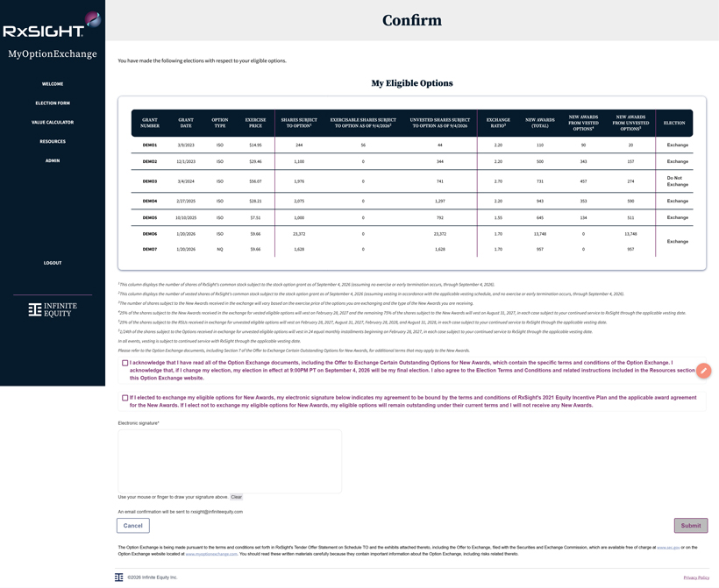
Task: Open the www.myoptionexchange.com link
Action: pos(211,554)
